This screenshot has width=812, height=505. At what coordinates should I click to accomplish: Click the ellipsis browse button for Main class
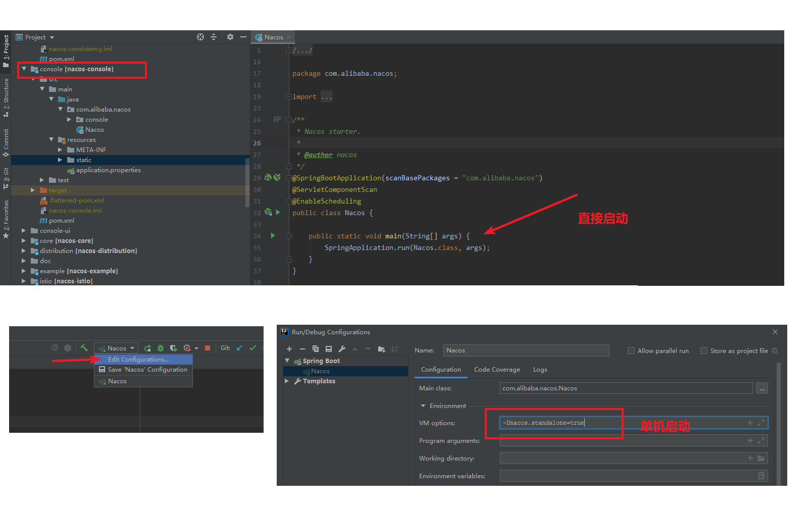tap(762, 388)
